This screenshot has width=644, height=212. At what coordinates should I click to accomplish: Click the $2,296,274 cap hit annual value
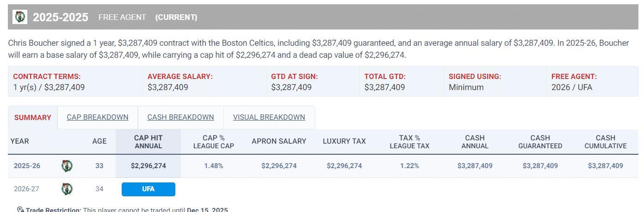pos(149,166)
